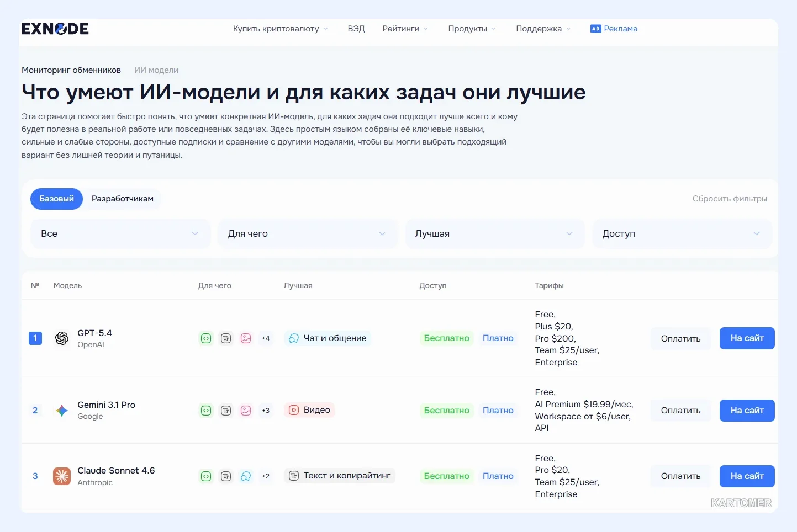797x532 pixels.
Task: Click the green code icon in Gemini row
Action: [206, 410]
